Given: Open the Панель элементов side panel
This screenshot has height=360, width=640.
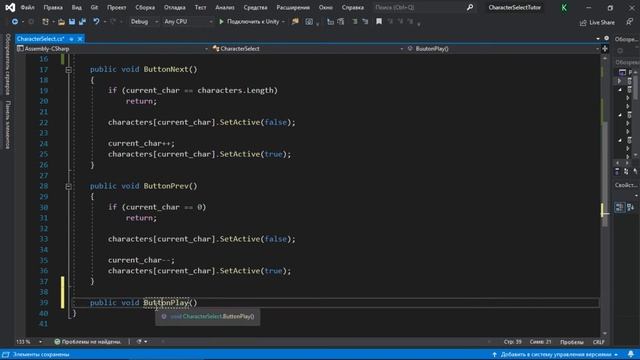Looking at the screenshot, I should [x=7, y=124].
